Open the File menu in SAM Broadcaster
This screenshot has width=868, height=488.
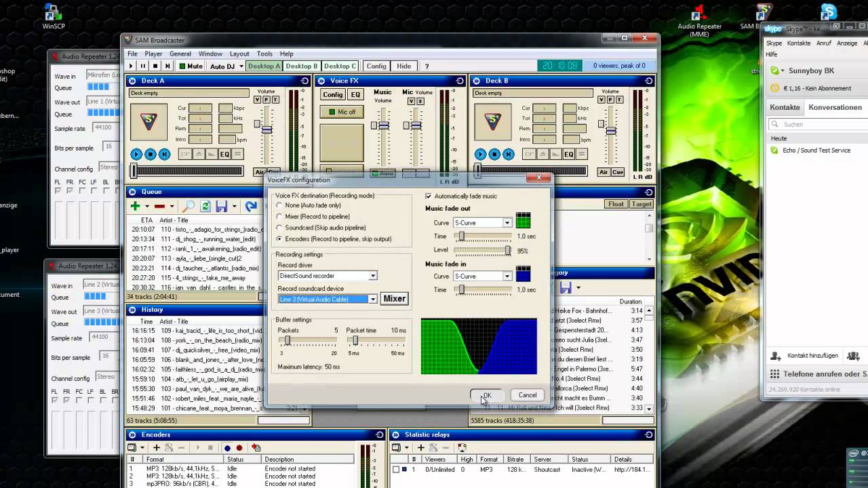[x=132, y=54]
